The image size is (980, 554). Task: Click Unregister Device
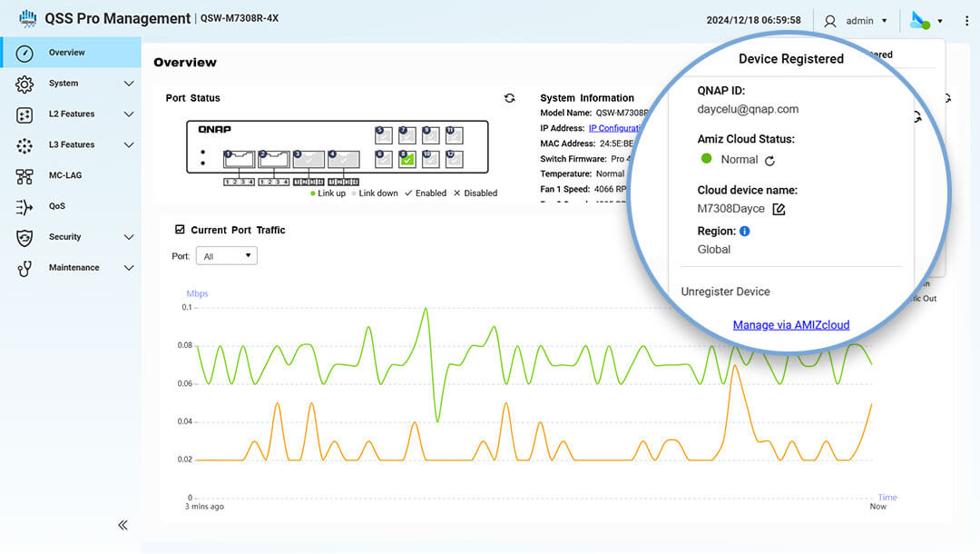(x=725, y=292)
